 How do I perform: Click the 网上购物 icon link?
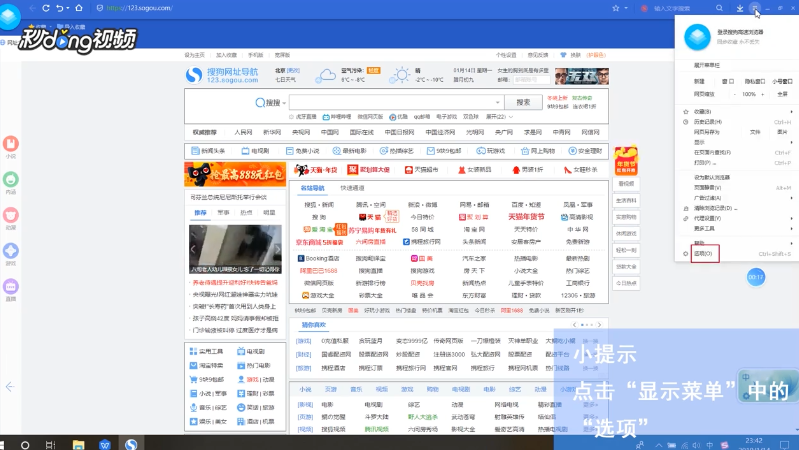(538, 151)
